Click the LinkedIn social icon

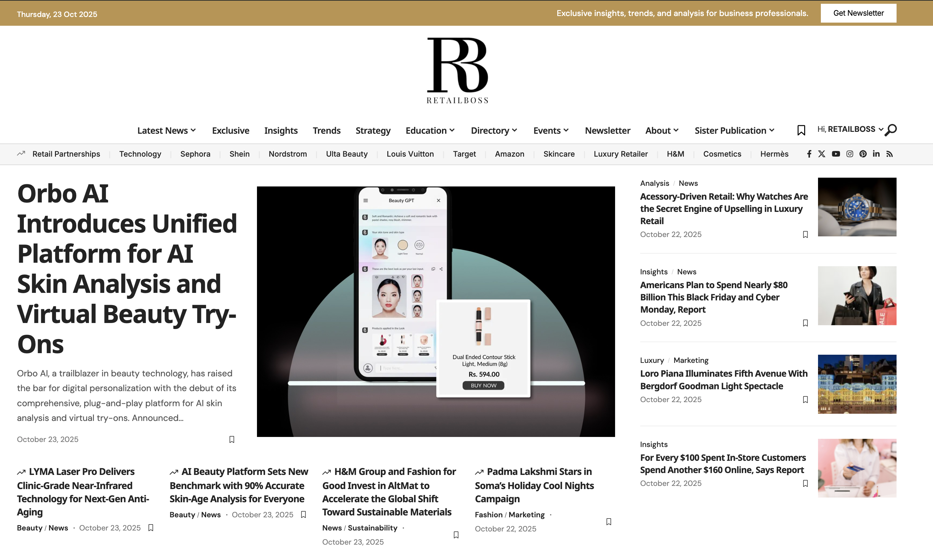pos(876,154)
